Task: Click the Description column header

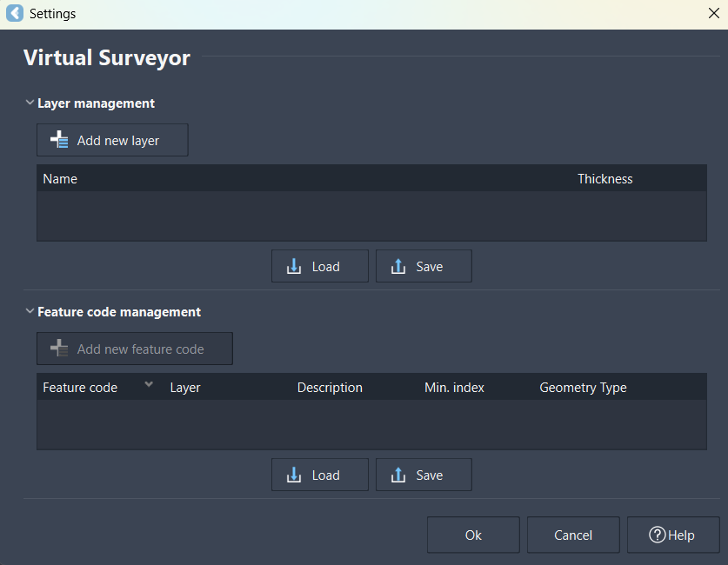Action: tap(330, 388)
